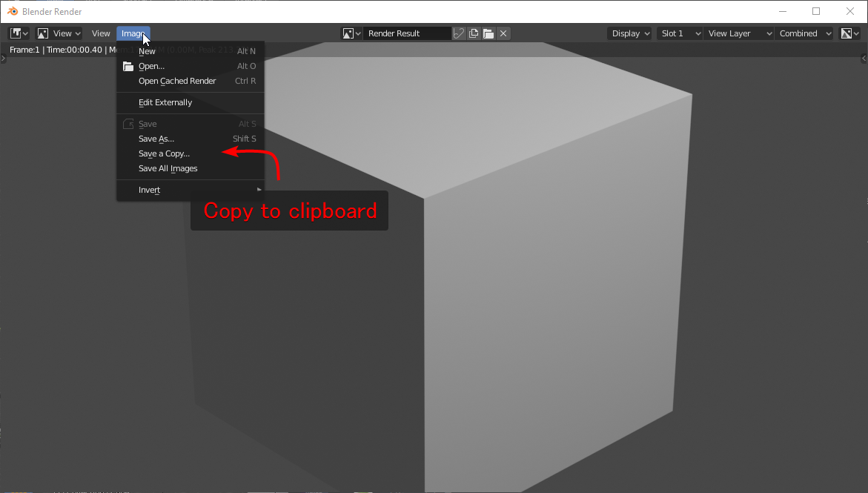Viewport: 868px width, 493px height.
Task: Choose Save As... menu entry
Action: (x=190, y=139)
